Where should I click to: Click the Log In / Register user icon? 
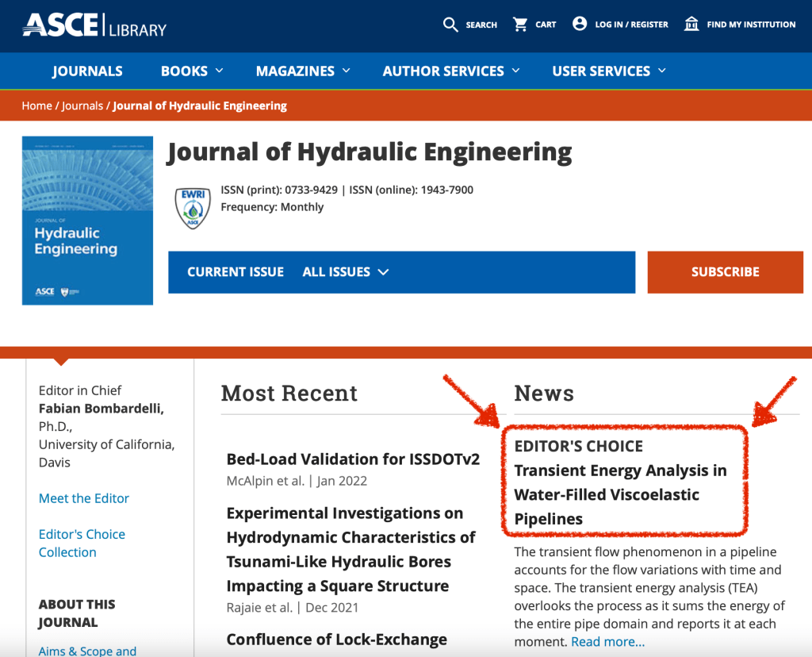(580, 25)
